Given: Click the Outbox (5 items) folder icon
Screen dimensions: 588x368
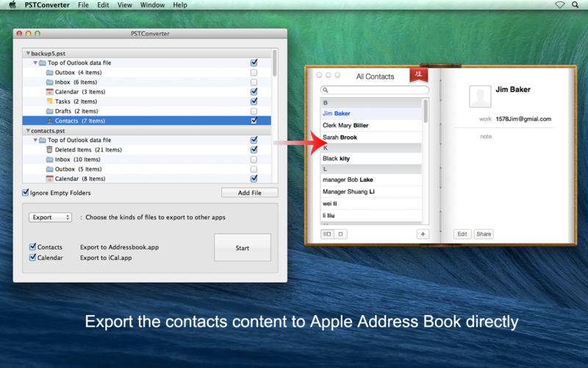Looking at the screenshot, I should pyautogui.click(x=49, y=169).
